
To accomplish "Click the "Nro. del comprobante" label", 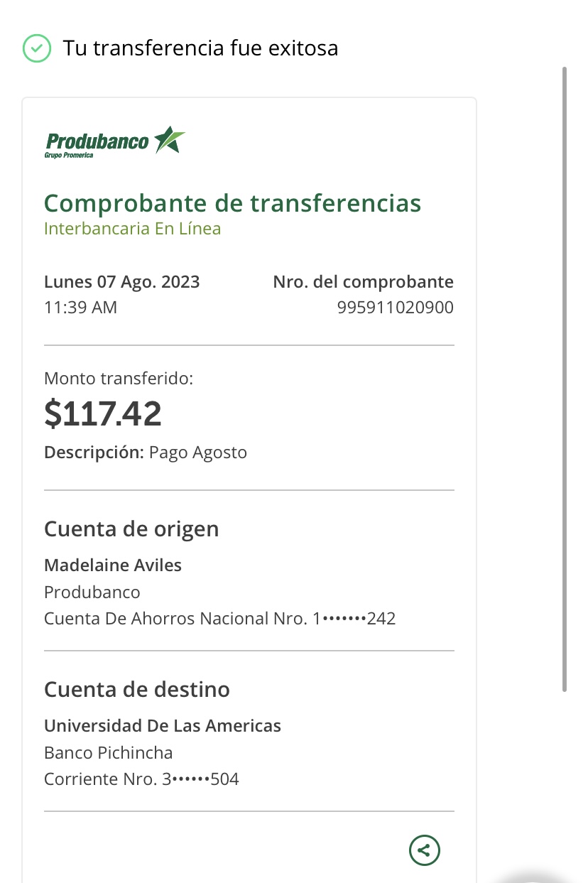I will [x=363, y=282].
